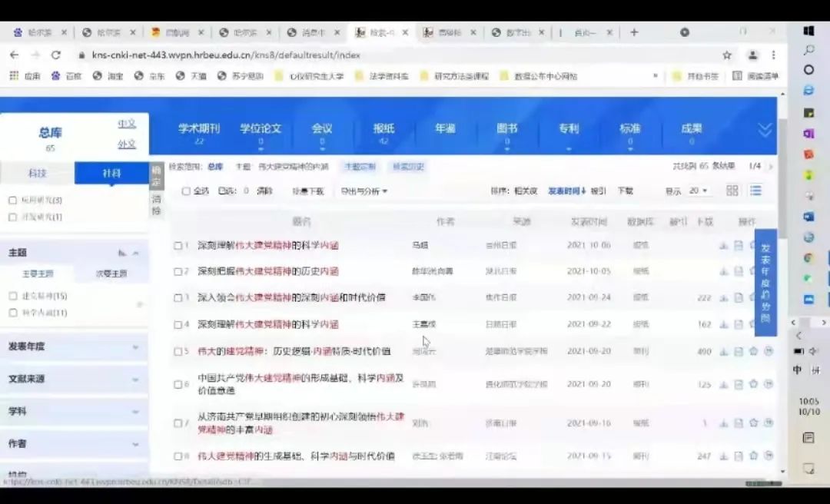Expand the 发表年度 filter section
The image size is (830, 504).
[74, 347]
